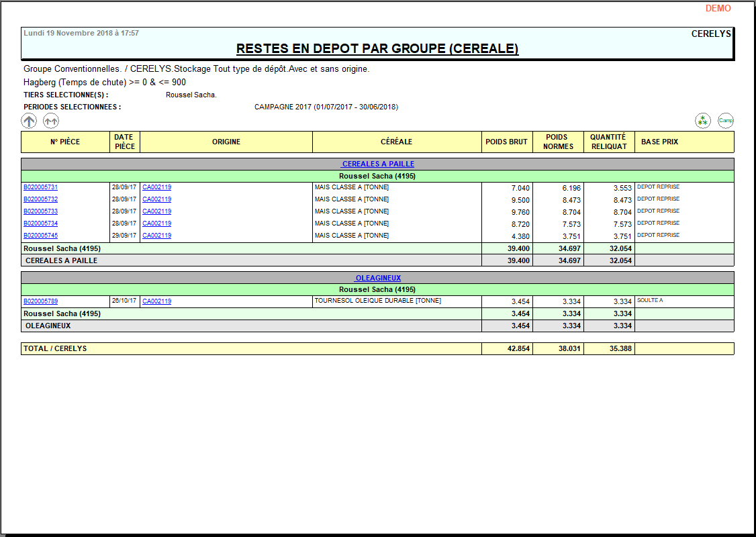
Task: Click the POIDS BRUT column header
Action: 507,142
